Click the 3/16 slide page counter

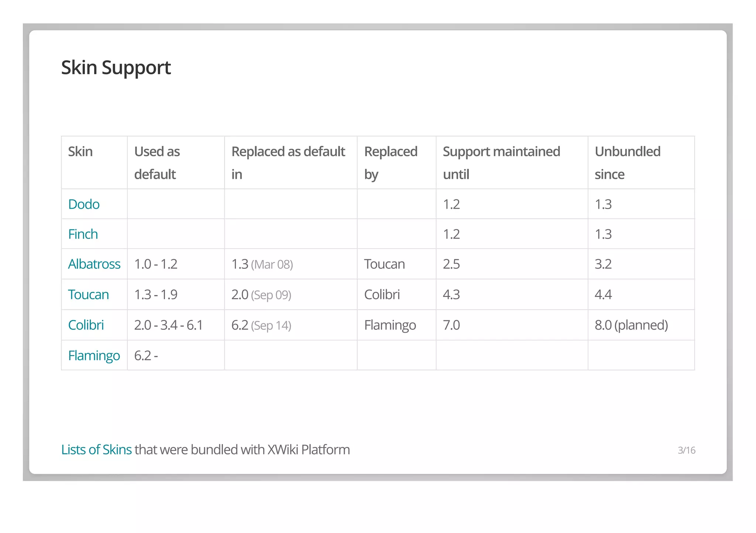tap(686, 450)
